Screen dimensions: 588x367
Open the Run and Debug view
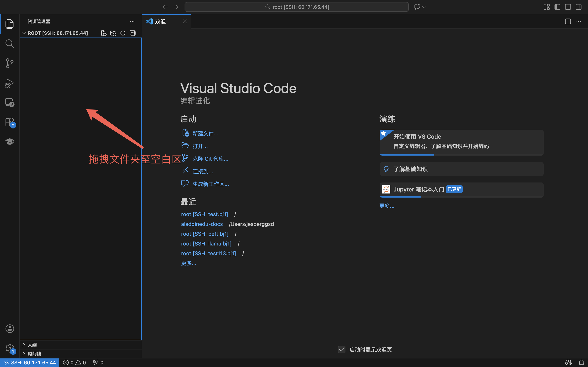point(9,83)
